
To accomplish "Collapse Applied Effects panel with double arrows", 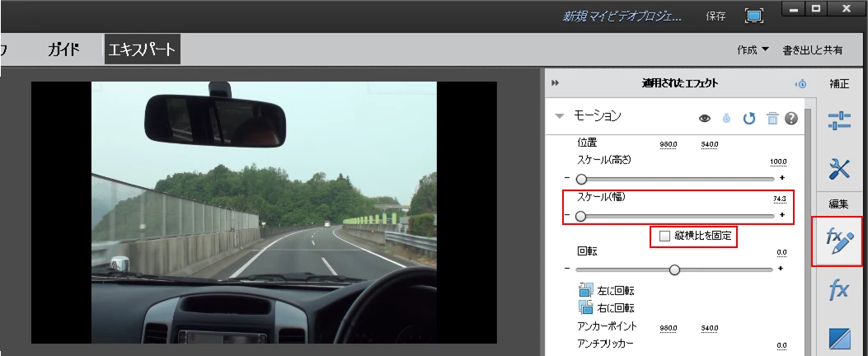I will tap(556, 83).
